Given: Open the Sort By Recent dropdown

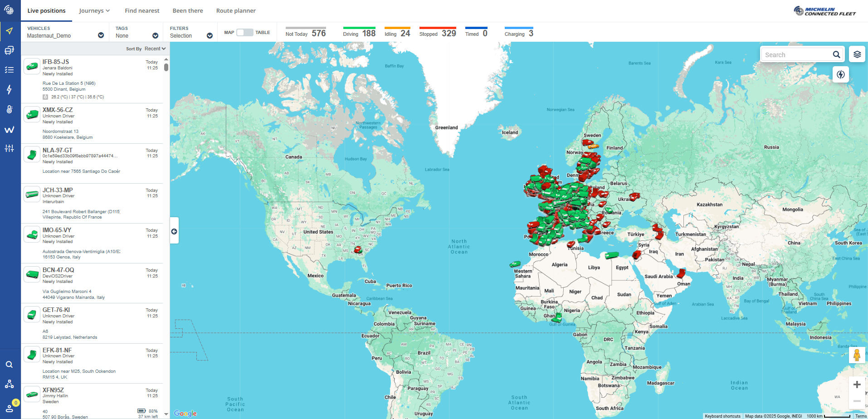Looking at the screenshot, I should click(x=155, y=49).
